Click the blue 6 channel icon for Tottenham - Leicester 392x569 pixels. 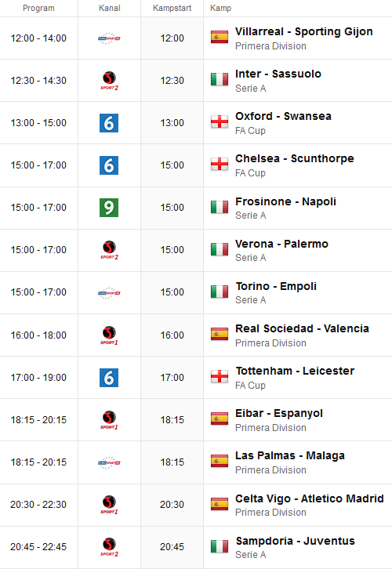(x=109, y=378)
